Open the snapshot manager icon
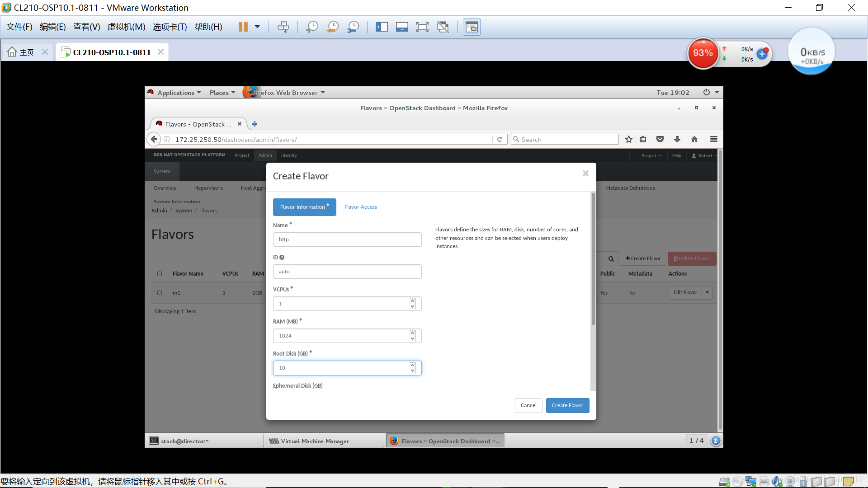The height and width of the screenshot is (488, 868). (353, 27)
